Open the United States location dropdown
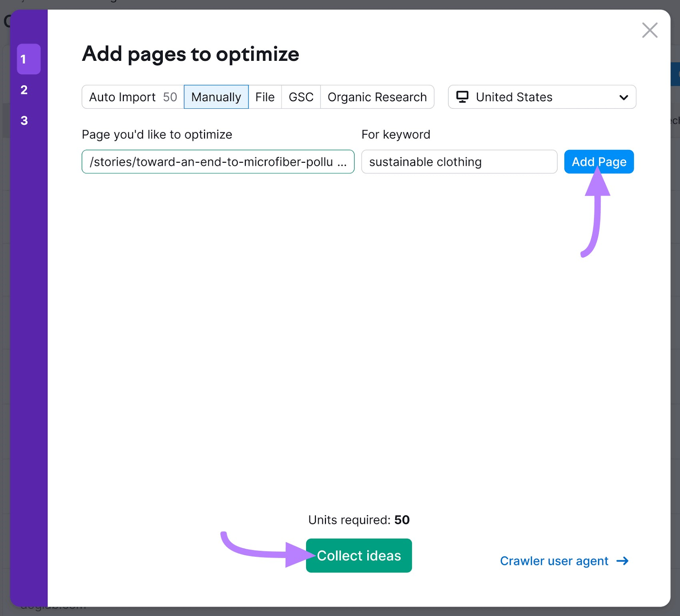Image resolution: width=680 pixels, height=616 pixels. tap(542, 97)
